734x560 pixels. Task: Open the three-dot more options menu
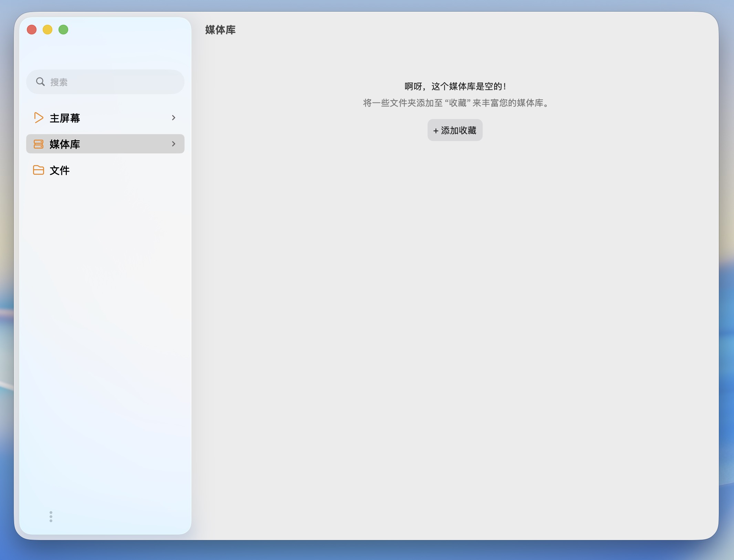[51, 516]
